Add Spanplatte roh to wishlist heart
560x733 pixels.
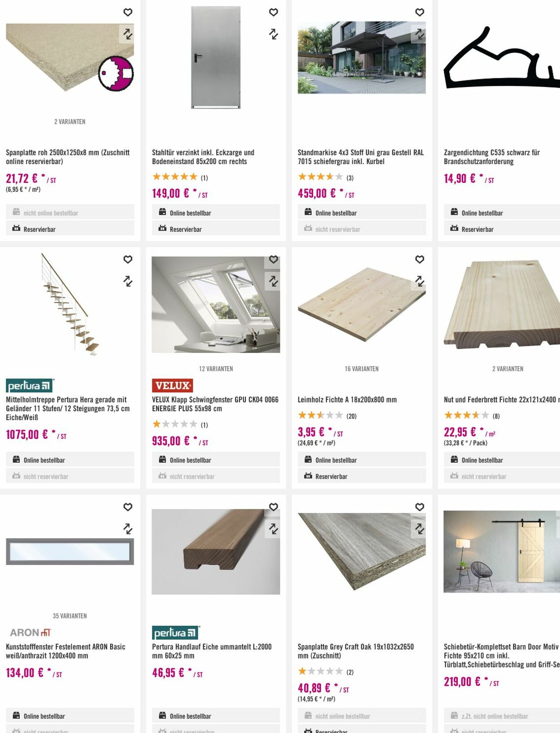click(x=128, y=12)
